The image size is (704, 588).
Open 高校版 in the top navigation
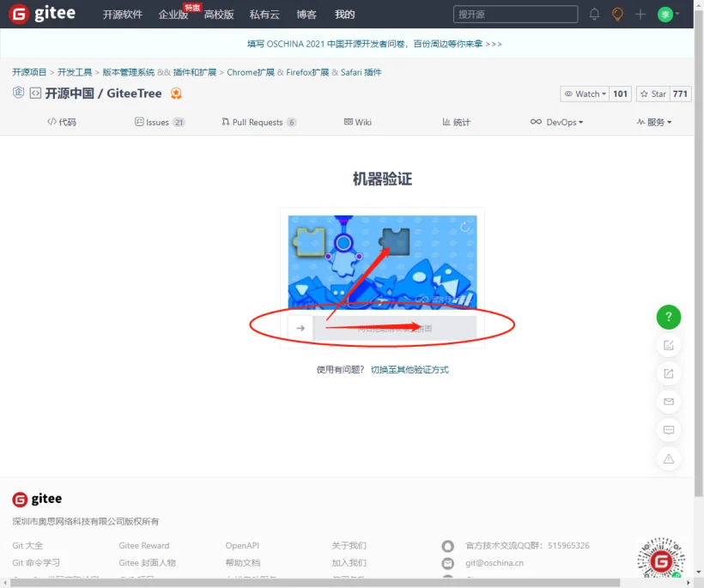coord(219,15)
